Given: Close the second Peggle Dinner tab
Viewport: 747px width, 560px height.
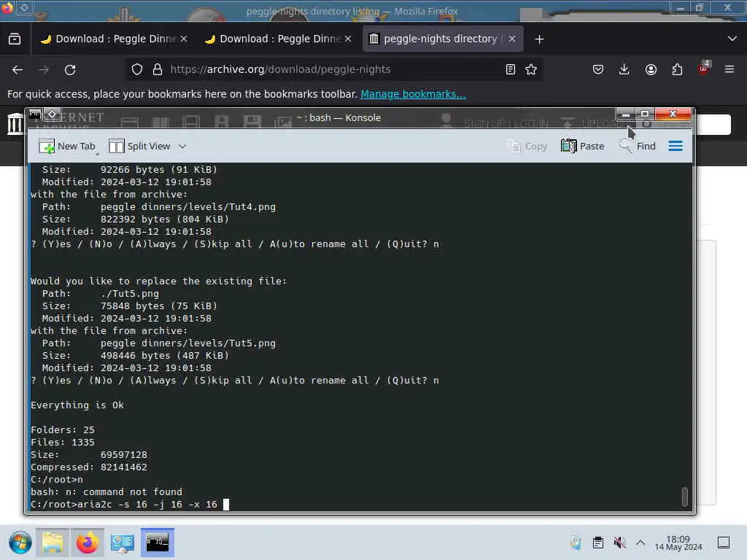Looking at the screenshot, I should tap(348, 39).
